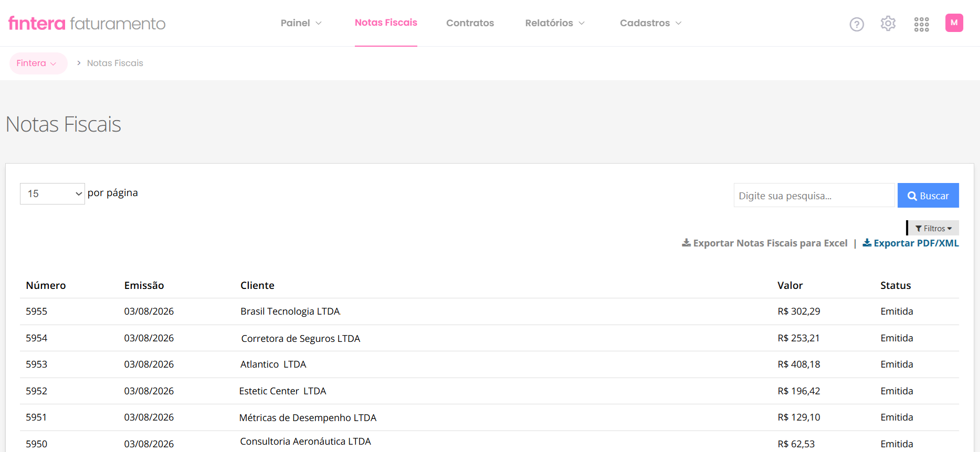Image resolution: width=980 pixels, height=452 pixels.
Task: Click value R$ 129,10
Action: click(798, 417)
